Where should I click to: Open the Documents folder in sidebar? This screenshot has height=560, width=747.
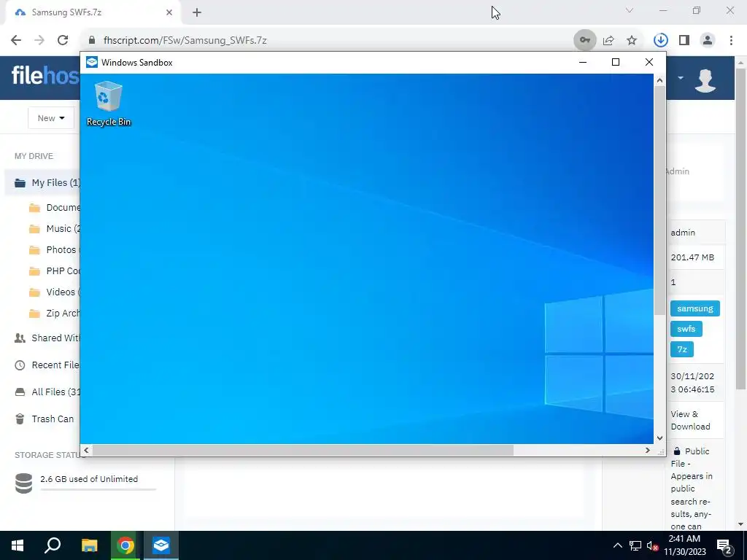tap(54, 208)
